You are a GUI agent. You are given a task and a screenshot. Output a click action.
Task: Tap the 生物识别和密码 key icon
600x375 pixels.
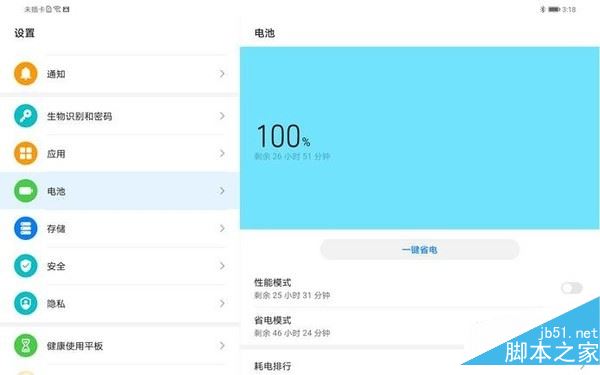(x=26, y=116)
